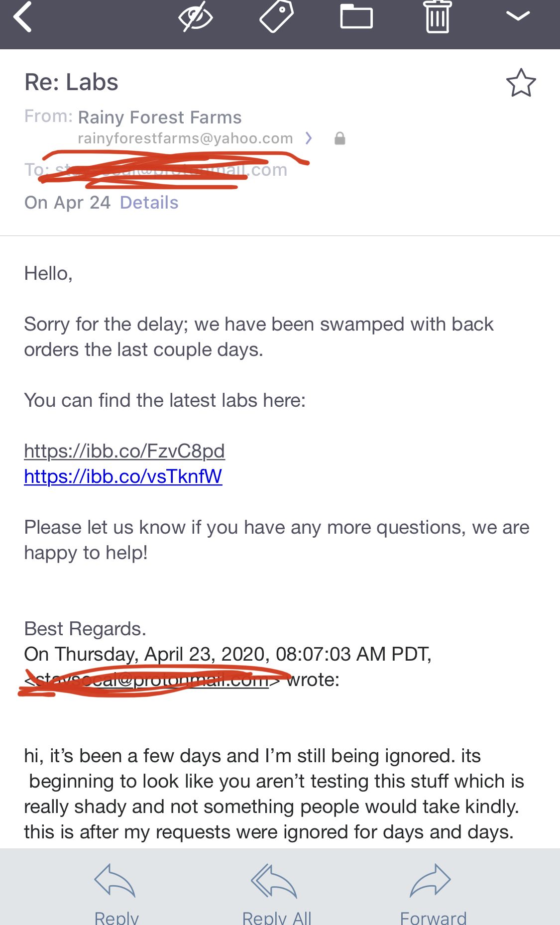Open the ibb.co/vsTknfW link
The width and height of the screenshot is (560, 925).
(123, 476)
